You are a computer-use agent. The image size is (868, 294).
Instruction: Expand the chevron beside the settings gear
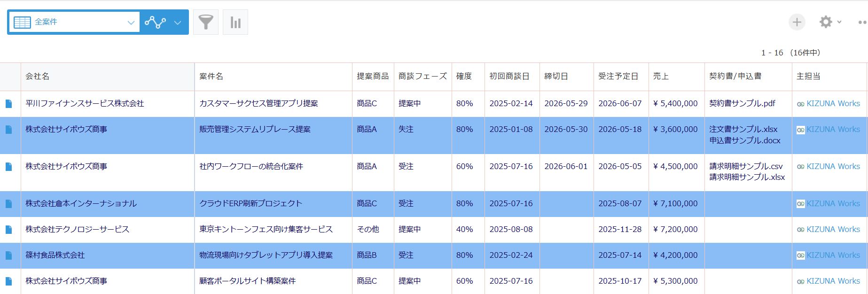pos(839,22)
